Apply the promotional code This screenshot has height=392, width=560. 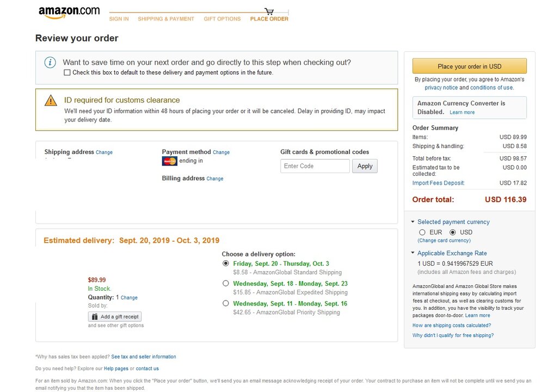[365, 166]
